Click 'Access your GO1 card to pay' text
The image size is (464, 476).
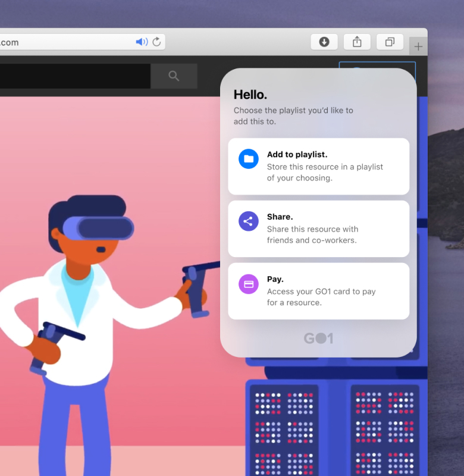click(x=321, y=292)
